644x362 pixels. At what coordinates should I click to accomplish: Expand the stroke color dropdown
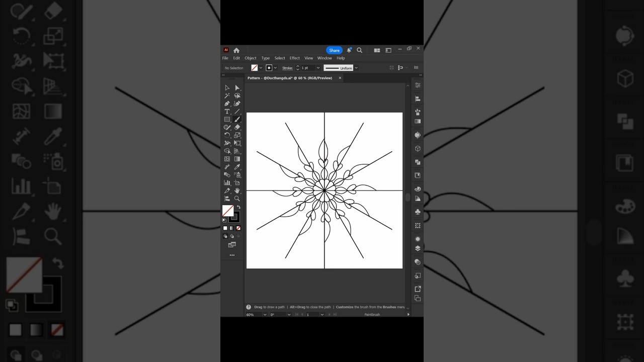tap(275, 68)
